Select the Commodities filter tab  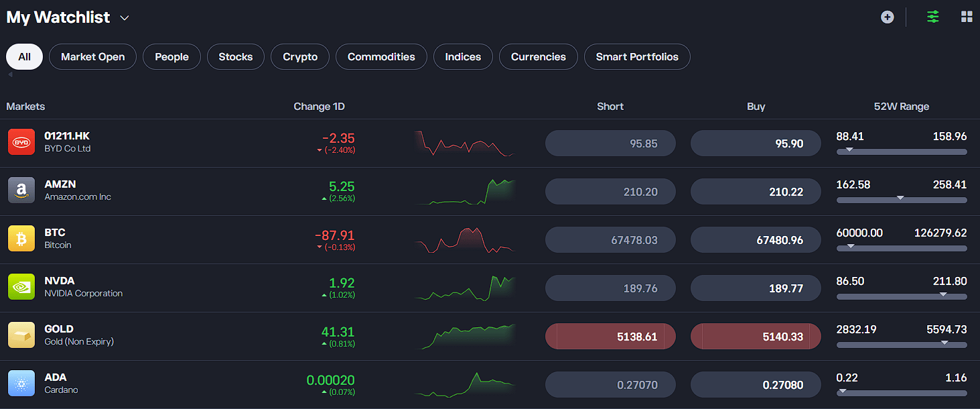pos(381,57)
